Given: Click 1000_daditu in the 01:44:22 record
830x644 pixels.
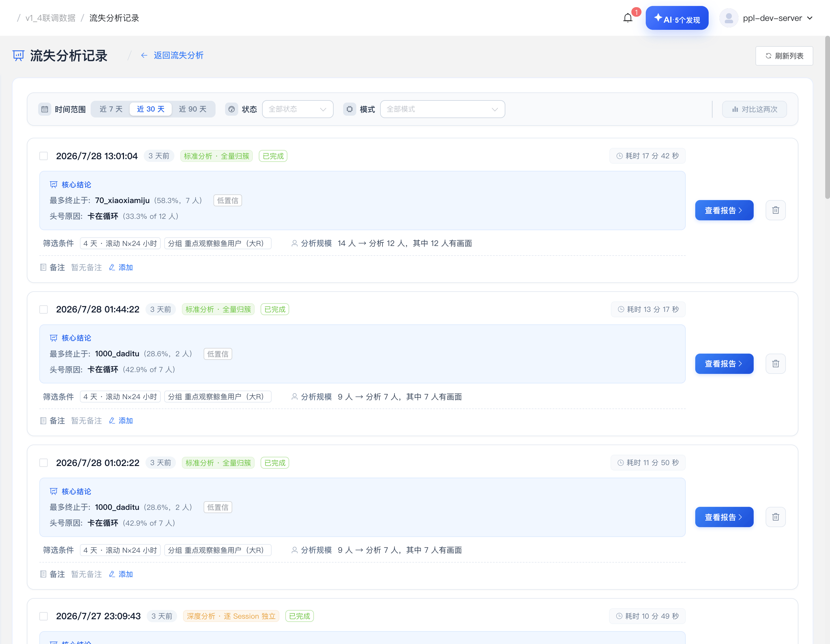Looking at the screenshot, I should point(117,354).
